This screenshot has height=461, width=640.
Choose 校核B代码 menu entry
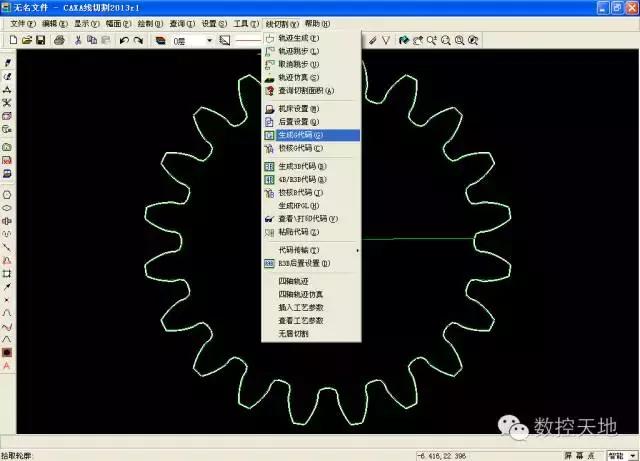tap(311, 192)
